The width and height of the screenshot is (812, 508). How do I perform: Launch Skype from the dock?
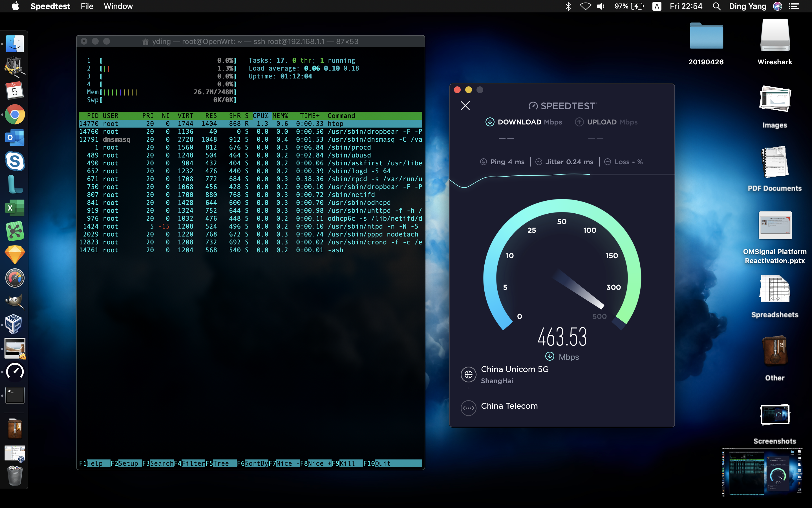coord(15,161)
